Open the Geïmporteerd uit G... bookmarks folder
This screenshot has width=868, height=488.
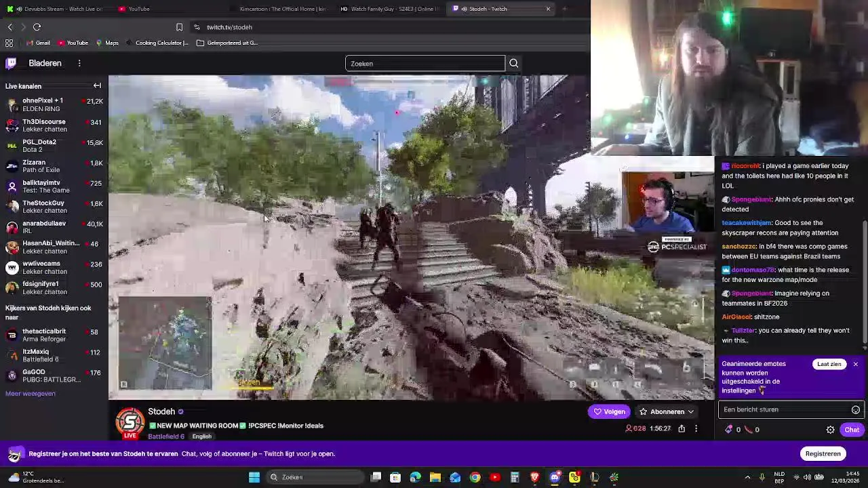[x=227, y=43]
